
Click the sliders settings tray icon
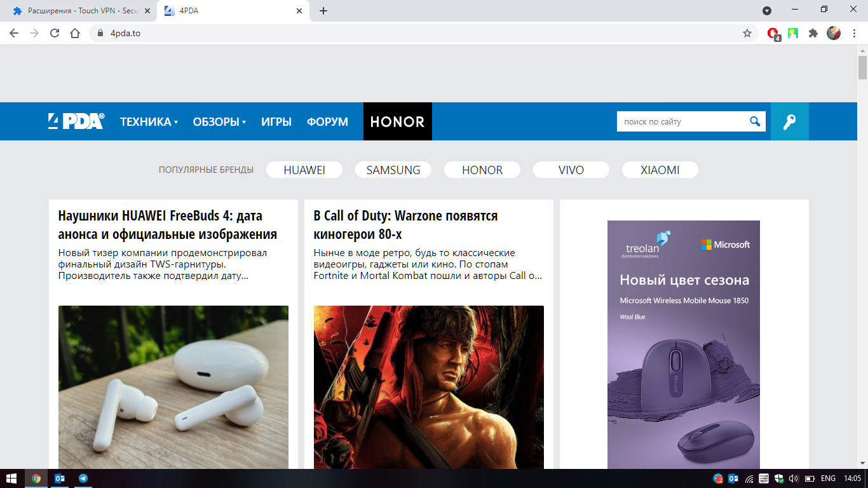pos(764,478)
